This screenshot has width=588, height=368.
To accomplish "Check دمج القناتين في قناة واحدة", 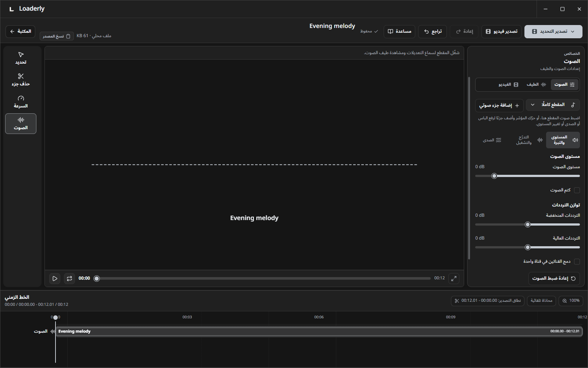I will point(577,262).
